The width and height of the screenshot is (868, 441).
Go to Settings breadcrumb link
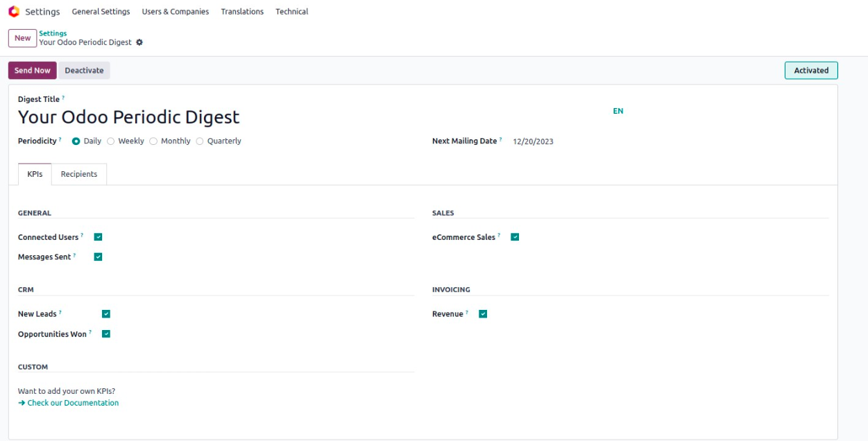coord(53,33)
